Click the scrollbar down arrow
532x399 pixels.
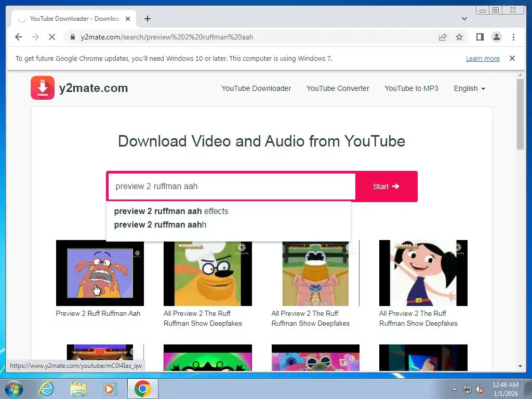tap(520, 366)
